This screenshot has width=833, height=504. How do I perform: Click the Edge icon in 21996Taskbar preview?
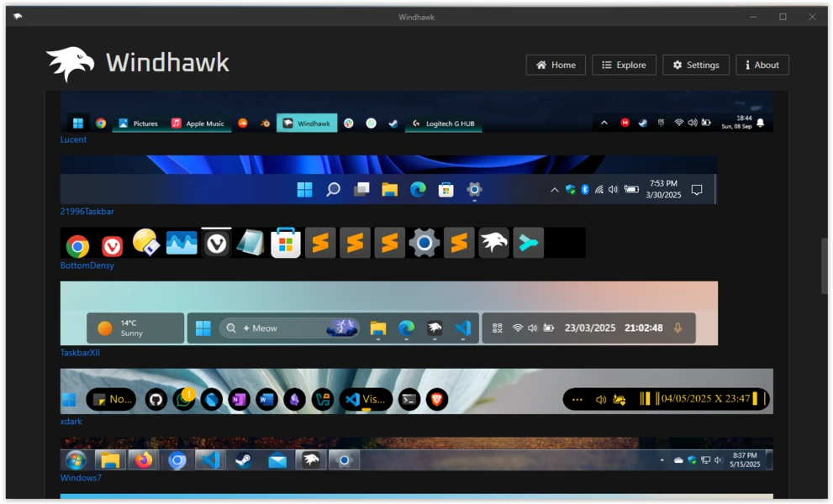(x=418, y=190)
